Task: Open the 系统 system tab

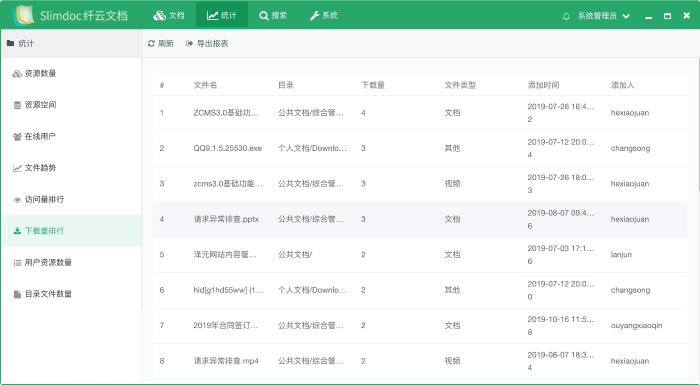Action: [324, 15]
